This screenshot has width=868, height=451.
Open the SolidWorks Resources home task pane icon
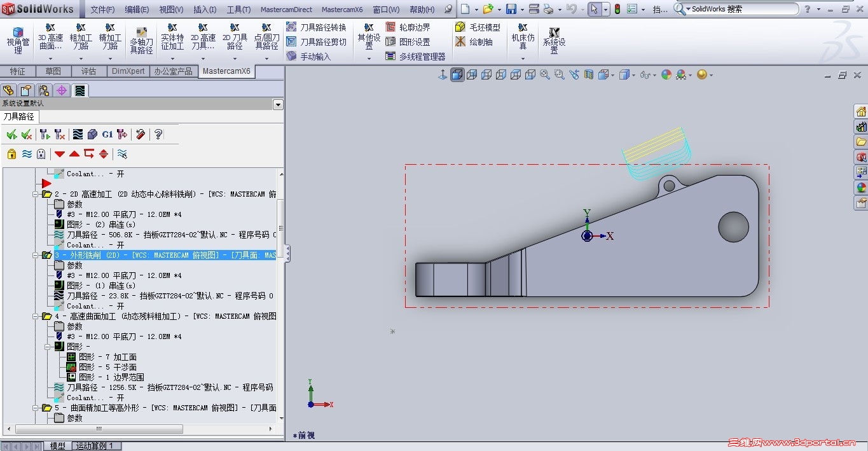[x=861, y=111]
